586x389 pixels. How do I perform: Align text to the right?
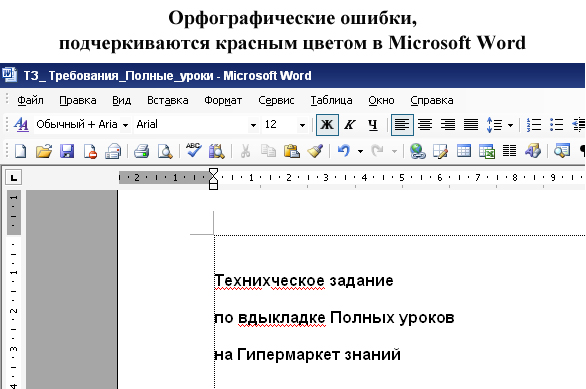click(x=448, y=124)
